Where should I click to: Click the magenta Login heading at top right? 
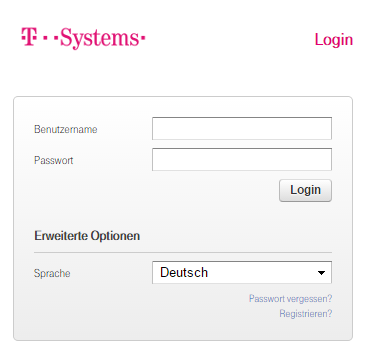click(334, 40)
